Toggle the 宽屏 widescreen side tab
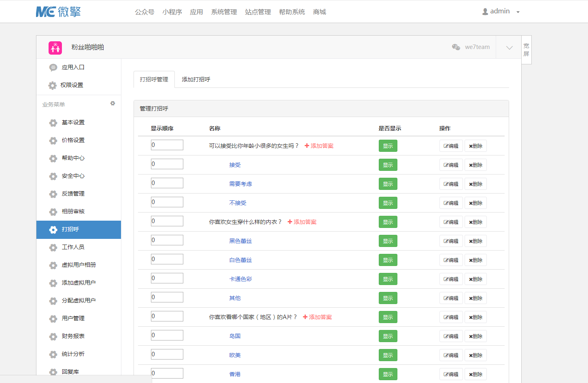The height and width of the screenshot is (383, 588). pos(526,50)
